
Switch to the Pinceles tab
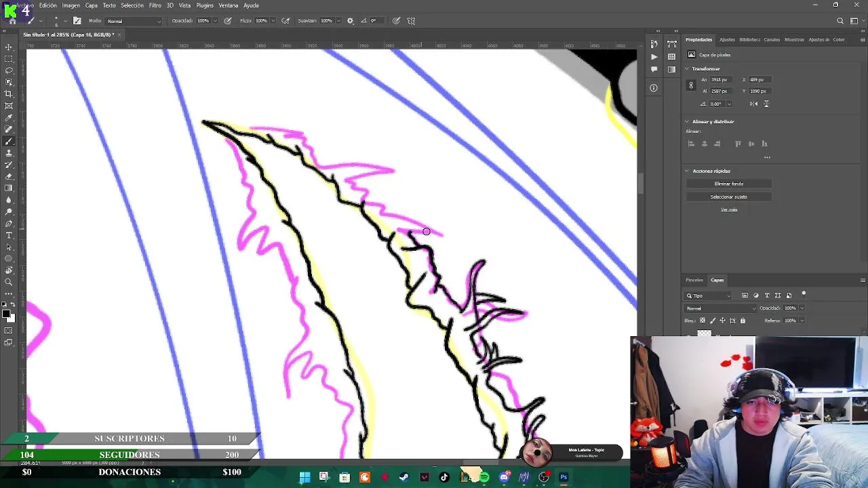694,280
